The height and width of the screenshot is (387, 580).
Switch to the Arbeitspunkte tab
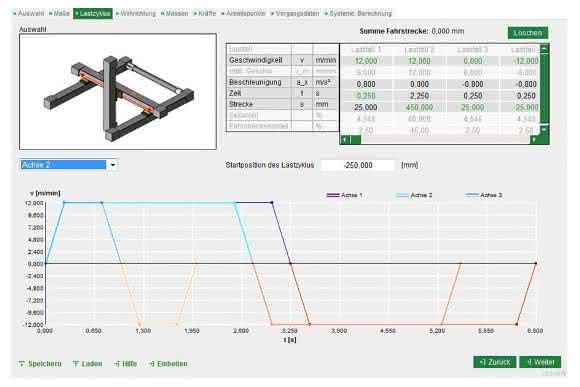tap(243, 14)
